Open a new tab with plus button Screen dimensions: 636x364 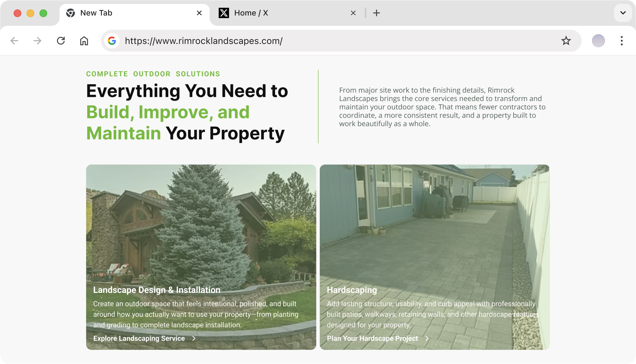coord(376,13)
